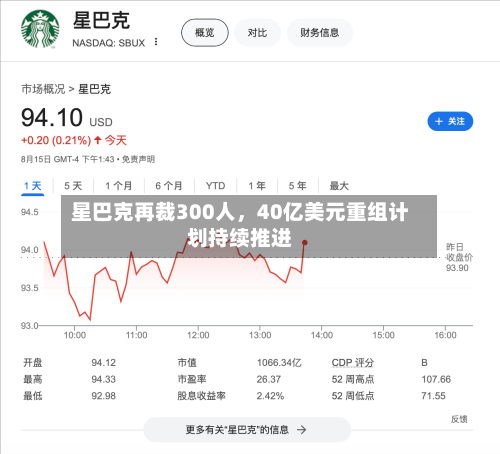Select the 1 个月 time range
This screenshot has width=500, height=454.
tap(119, 186)
